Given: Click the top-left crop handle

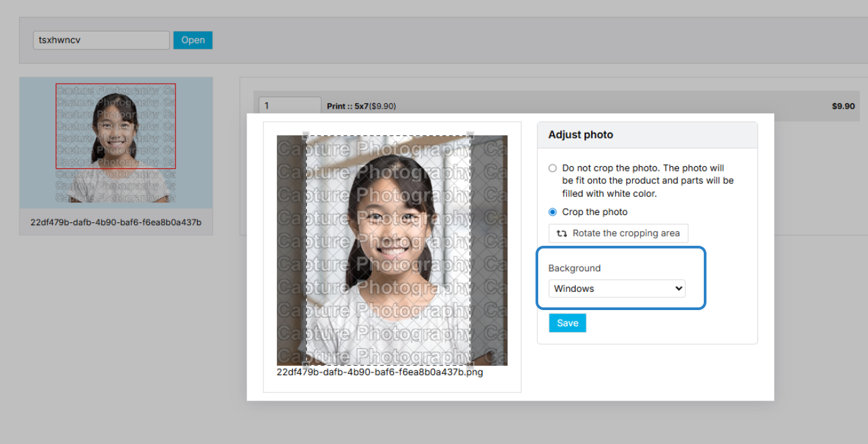Looking at the screenshot, I should 306,135.
